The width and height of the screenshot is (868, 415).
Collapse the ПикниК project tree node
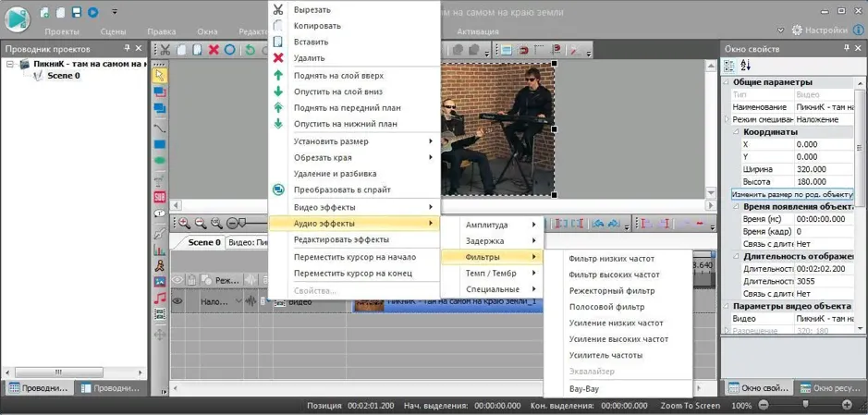[10, 64]
